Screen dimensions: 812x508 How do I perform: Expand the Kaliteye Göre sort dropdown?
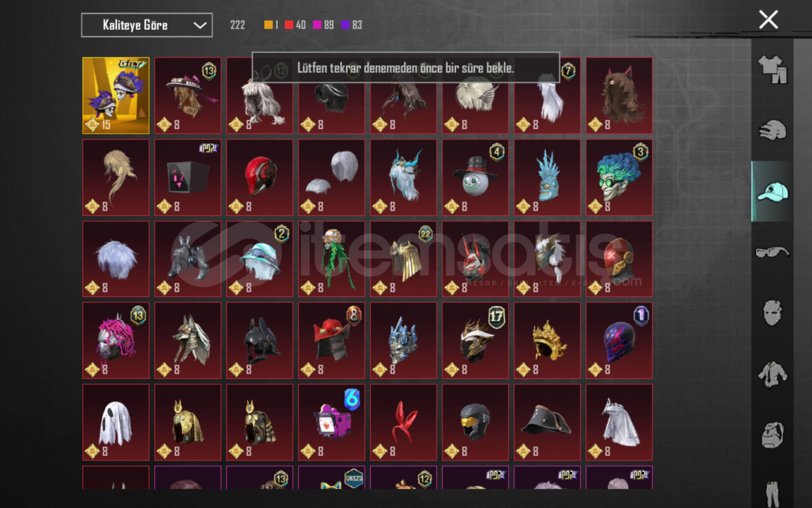[x=147, y=25]
